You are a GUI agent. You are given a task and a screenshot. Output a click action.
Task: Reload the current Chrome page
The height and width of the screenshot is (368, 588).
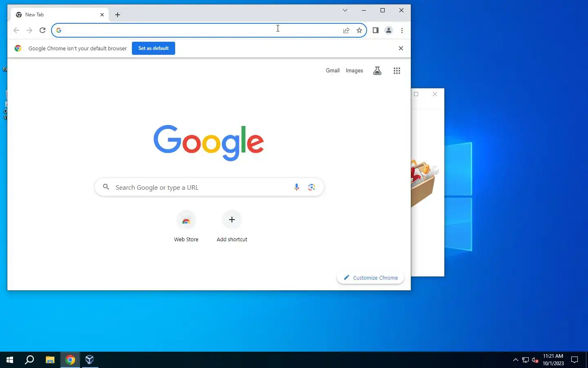click(x=42, y=30)
